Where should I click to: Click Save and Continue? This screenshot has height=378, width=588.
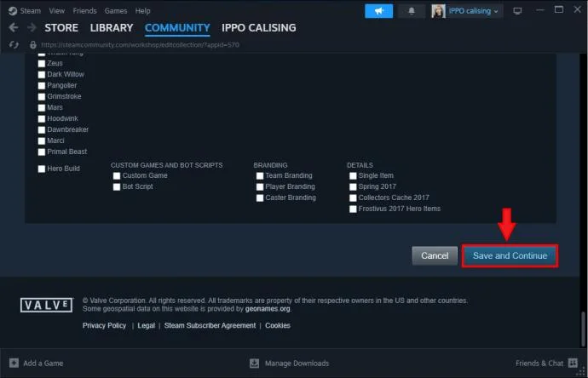tap(510, 256)
